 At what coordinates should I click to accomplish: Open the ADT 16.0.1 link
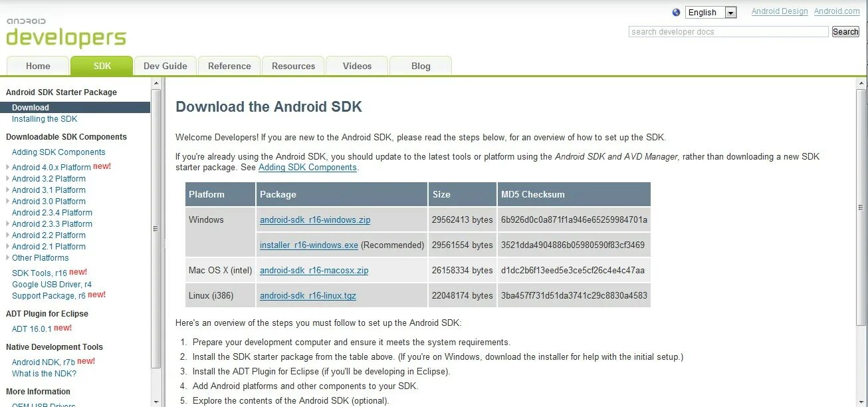[x=31, y=329]
